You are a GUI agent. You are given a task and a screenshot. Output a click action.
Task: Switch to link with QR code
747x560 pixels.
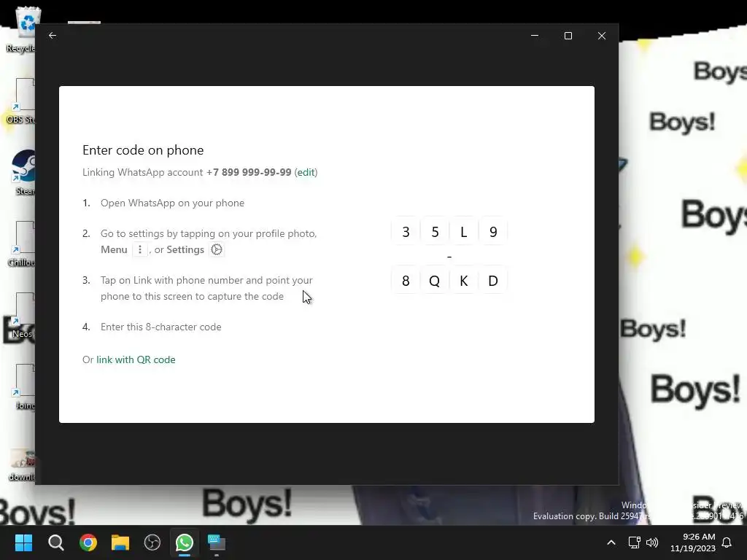[x=136, y=359]
